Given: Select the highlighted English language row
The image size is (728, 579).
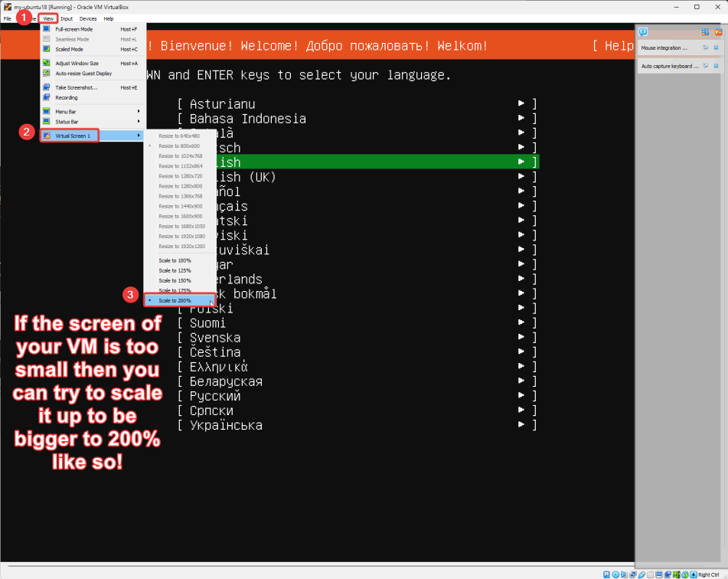Looking at the screenshot, I should pos(377,162).
